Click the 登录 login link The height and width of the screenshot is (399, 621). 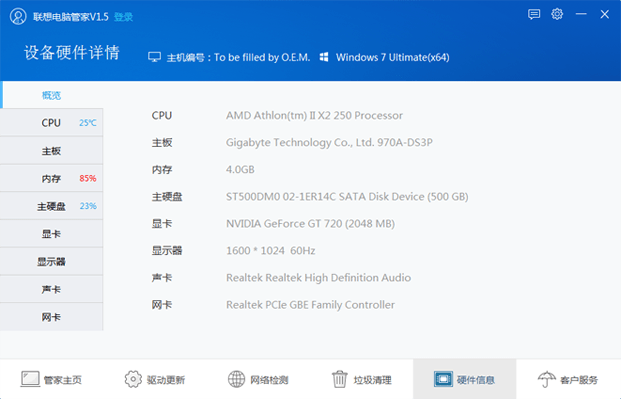pyautogui.click(x=124, y=17)
